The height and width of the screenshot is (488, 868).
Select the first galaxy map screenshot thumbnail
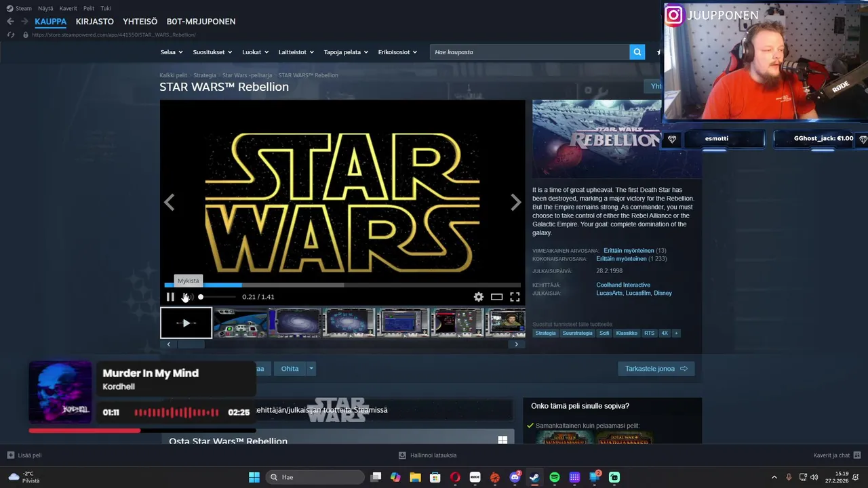(x=295, y=323)
